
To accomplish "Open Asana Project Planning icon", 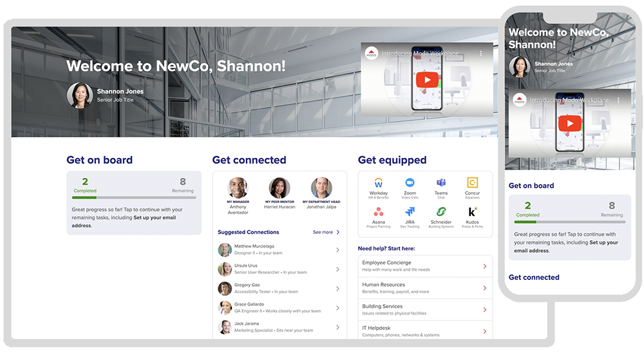I will (x=378, y=212).
